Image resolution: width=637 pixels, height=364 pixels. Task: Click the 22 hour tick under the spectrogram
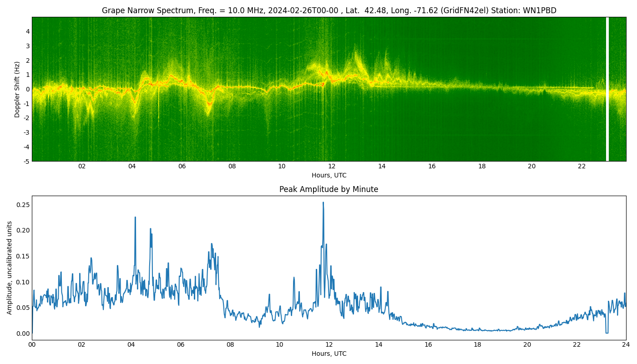(581, 167)
